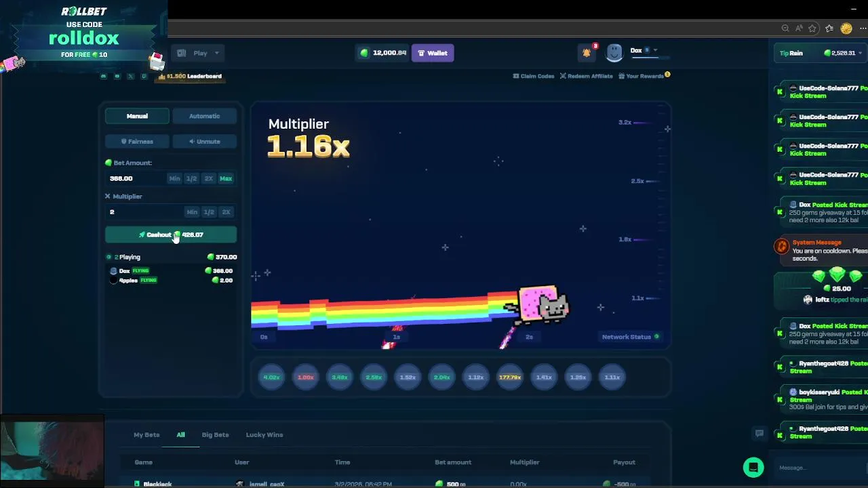Click boykisseryuki's chat message

pyautogui.click(x=821, y=400)
